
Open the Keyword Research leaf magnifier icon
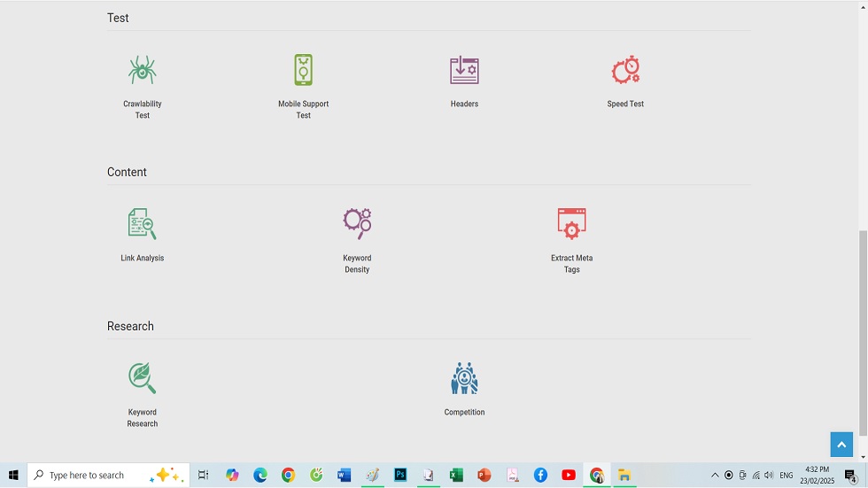click(142, 378)
